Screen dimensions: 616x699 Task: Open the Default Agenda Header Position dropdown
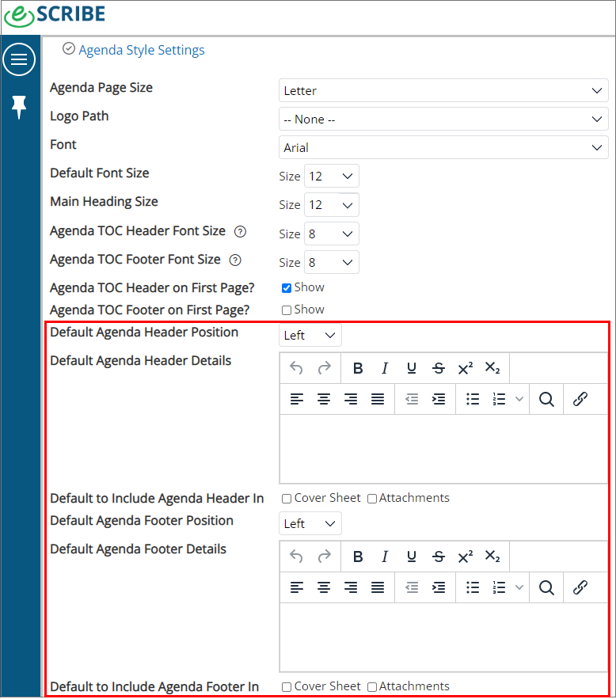point(310,335)
